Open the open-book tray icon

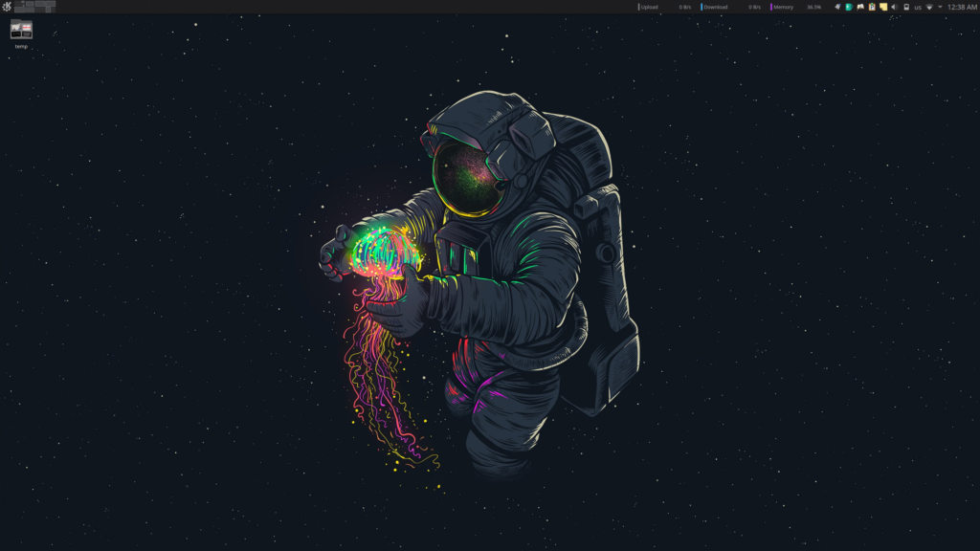click(x=860, y=7)
